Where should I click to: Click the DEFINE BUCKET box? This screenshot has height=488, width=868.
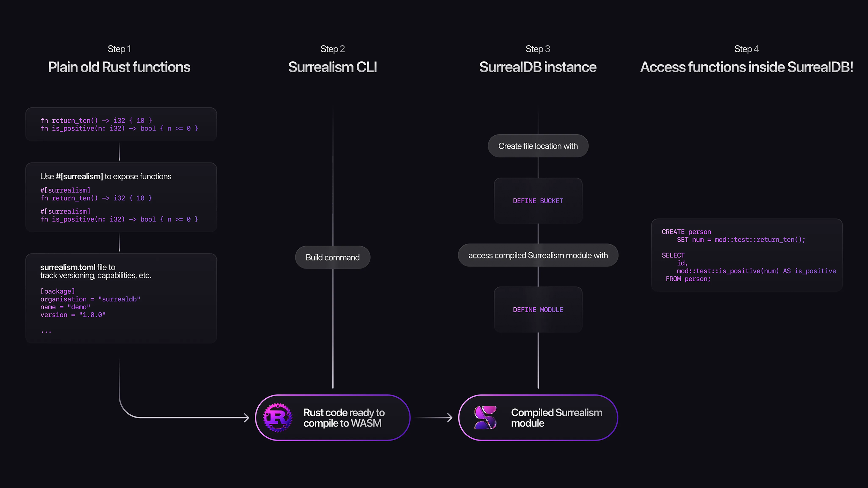(538, 201)
